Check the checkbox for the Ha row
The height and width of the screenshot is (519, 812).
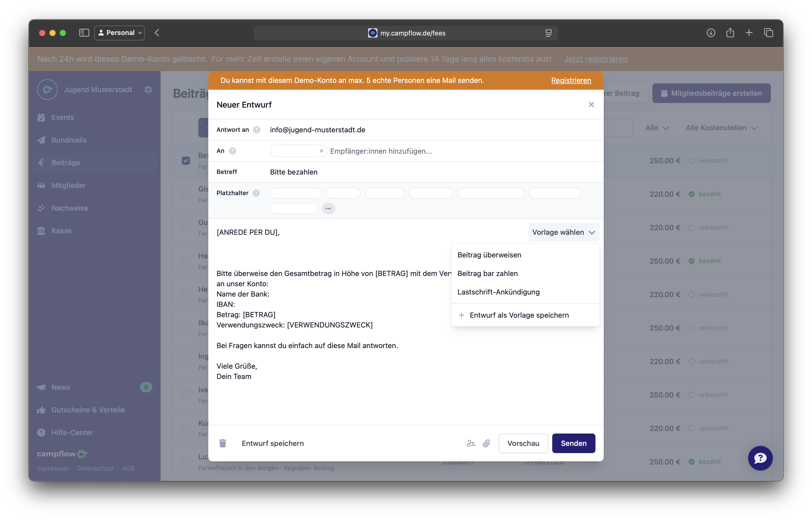pos(186,261)
